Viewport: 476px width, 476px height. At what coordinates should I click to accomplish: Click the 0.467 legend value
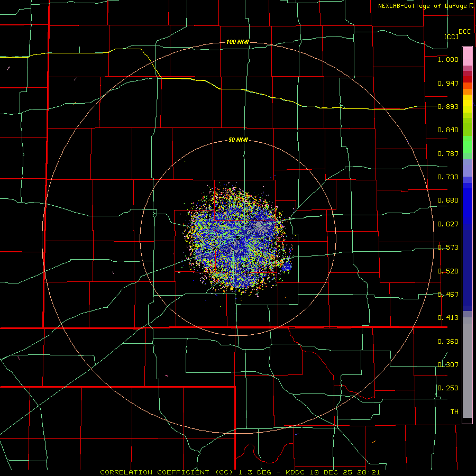click(448, 295)
